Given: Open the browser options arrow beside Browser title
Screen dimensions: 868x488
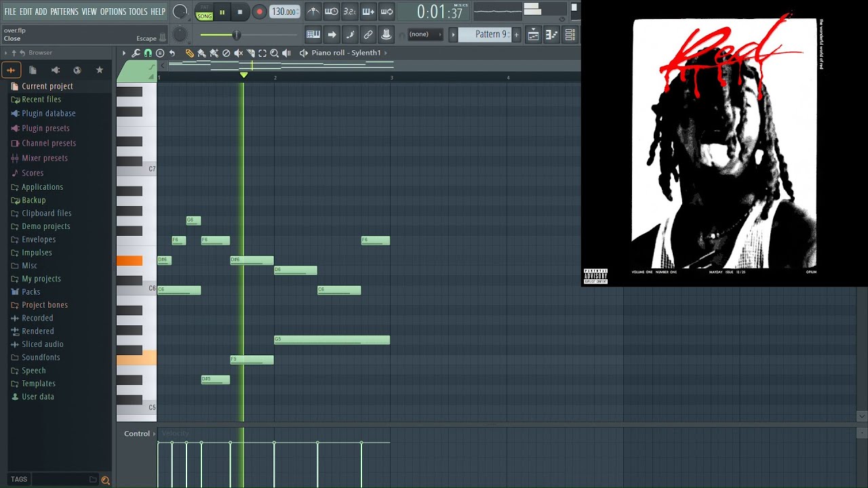Looking at the screenshot, I should (7, 53).
